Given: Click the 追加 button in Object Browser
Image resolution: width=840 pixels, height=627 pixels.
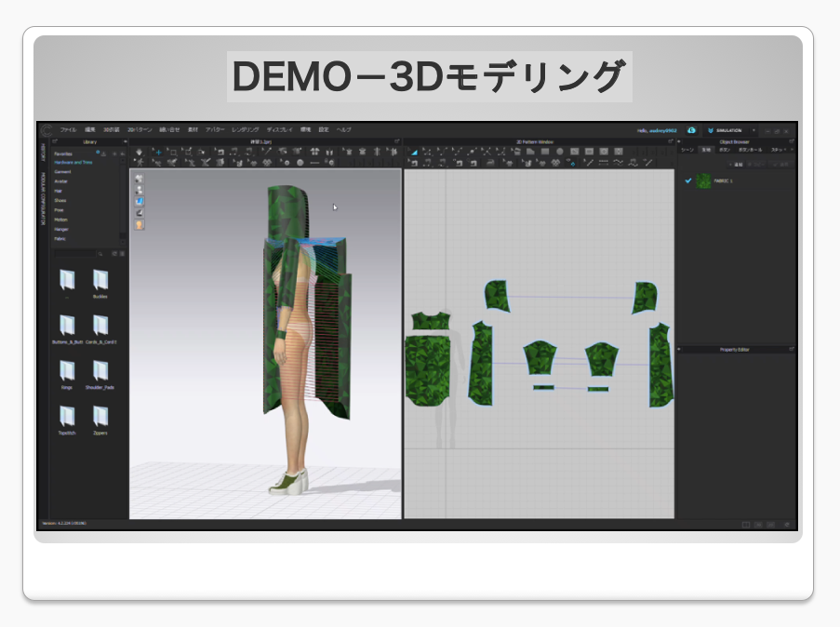Looking at the screenshot, I should coord(739,164).
